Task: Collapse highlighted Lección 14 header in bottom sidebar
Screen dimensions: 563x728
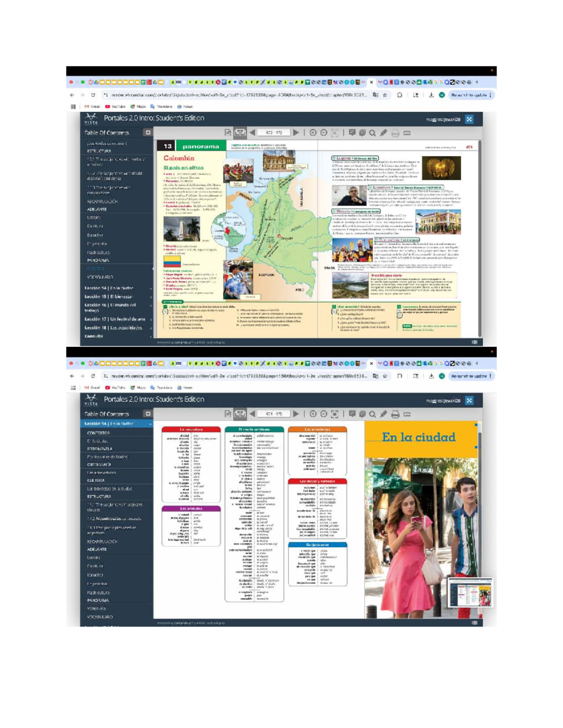Action: tap(117, 424)
